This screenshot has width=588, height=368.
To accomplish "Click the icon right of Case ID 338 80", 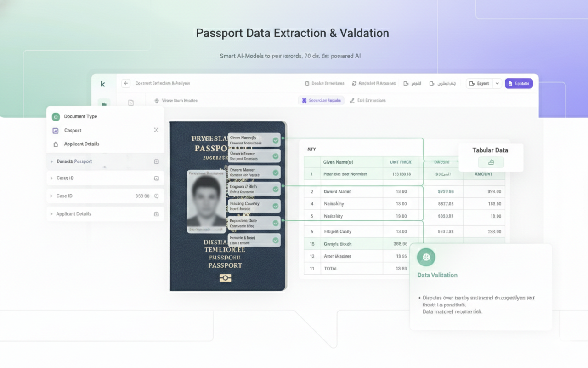I will coord(156,196).
